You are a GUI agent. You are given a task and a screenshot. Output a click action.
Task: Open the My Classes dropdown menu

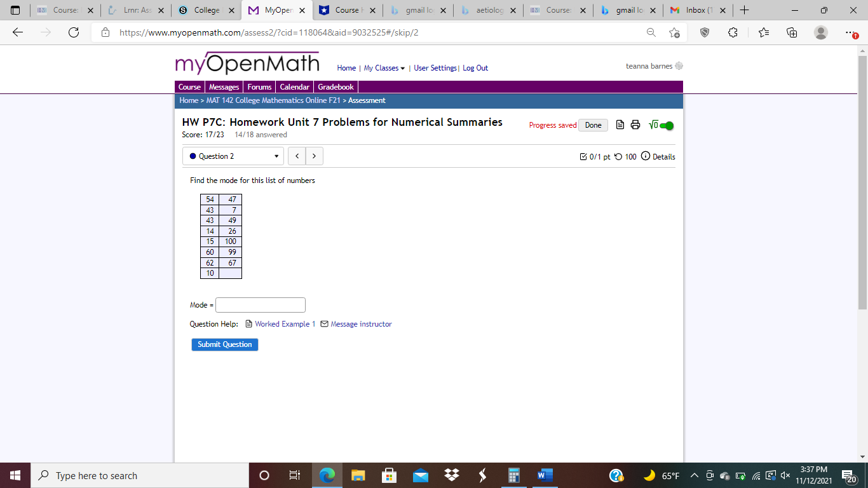point(382,67)
